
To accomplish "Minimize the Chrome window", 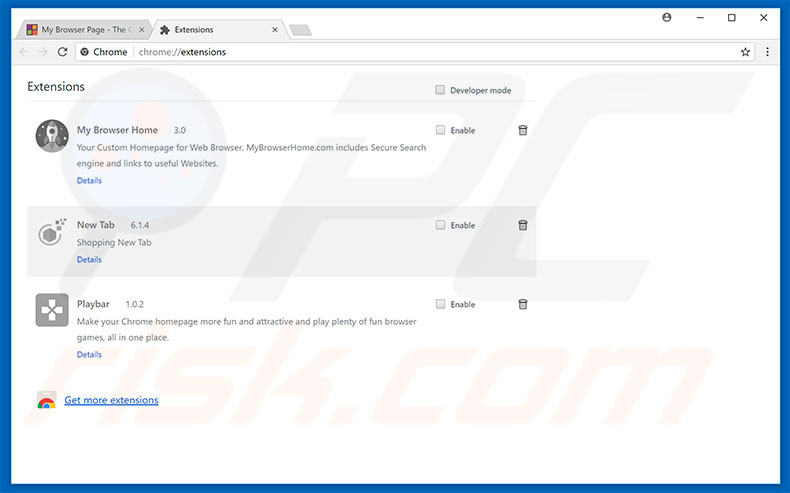I will point(700,18).
